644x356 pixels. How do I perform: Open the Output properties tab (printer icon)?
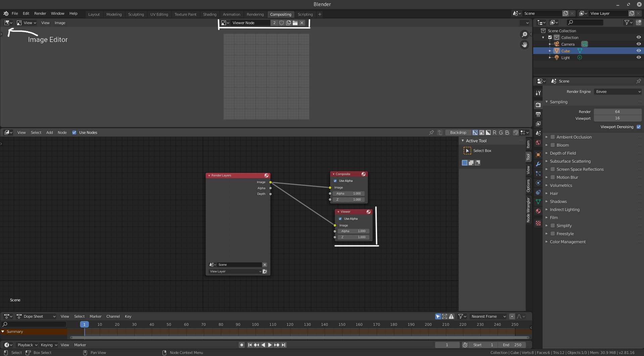(x=538, y=114)
